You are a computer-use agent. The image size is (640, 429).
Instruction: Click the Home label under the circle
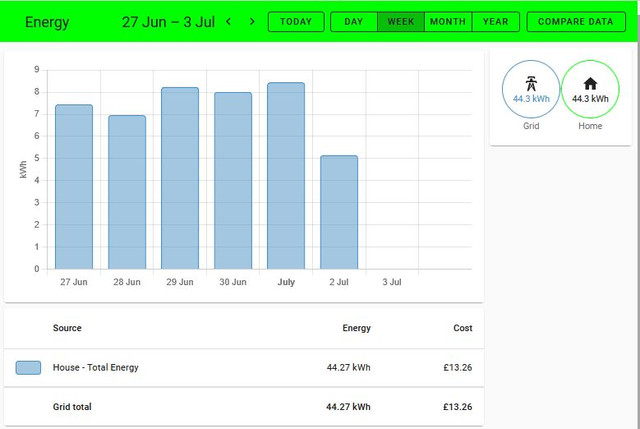[590, 126]
